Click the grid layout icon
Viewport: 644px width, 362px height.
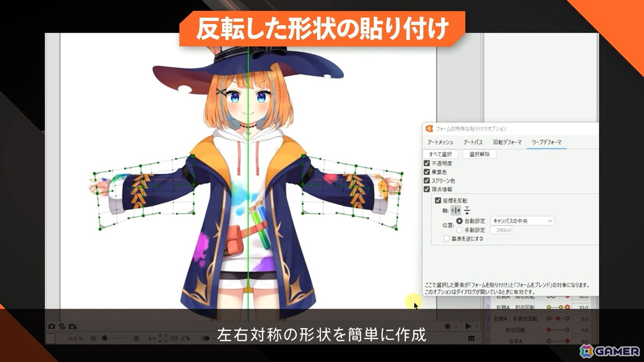471,338
